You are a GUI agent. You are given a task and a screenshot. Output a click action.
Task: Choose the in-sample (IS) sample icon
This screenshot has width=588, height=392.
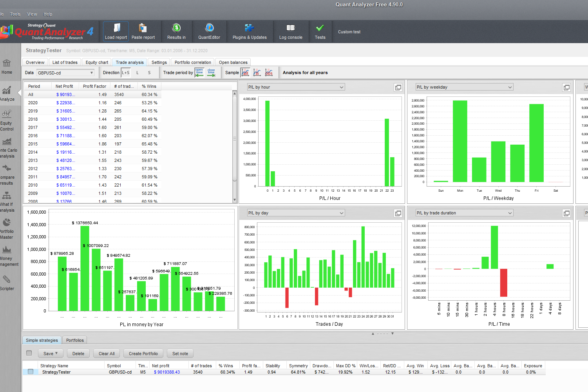click(x=257, y=73)
